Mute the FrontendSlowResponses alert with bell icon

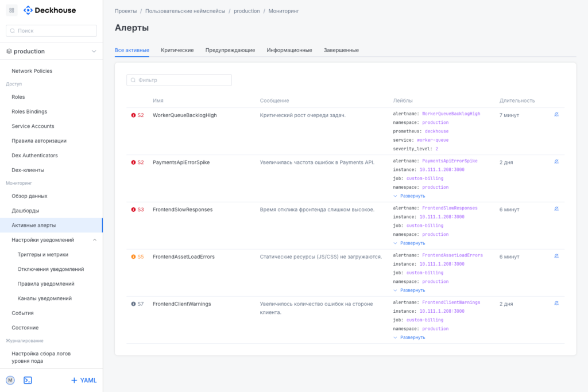(556, 209)
